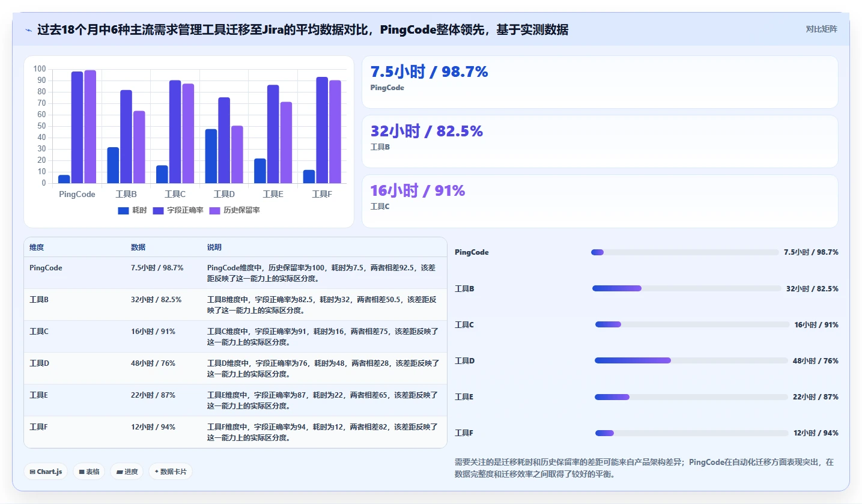Toggle the 历史保留率 legend swatch

pos(215,210)
